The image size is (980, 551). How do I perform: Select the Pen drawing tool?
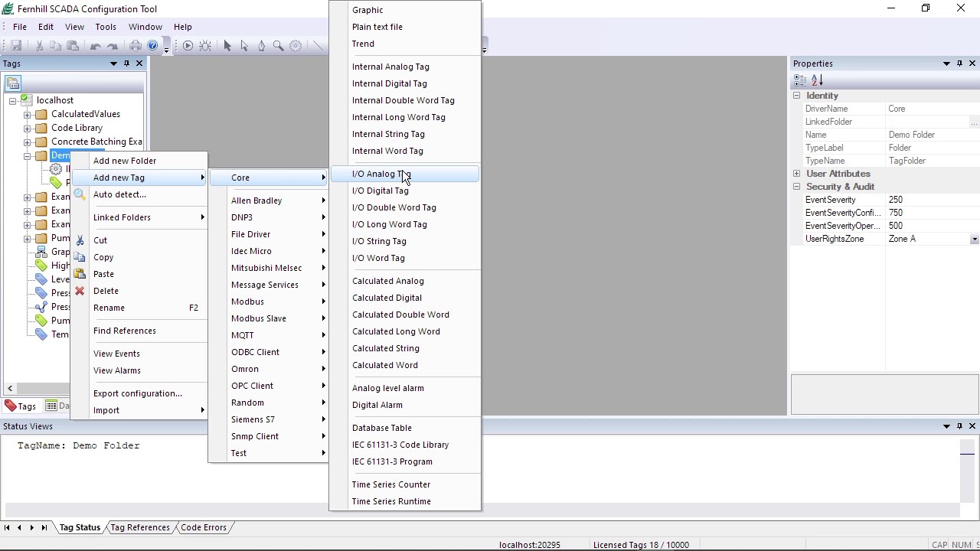[261, 46]
